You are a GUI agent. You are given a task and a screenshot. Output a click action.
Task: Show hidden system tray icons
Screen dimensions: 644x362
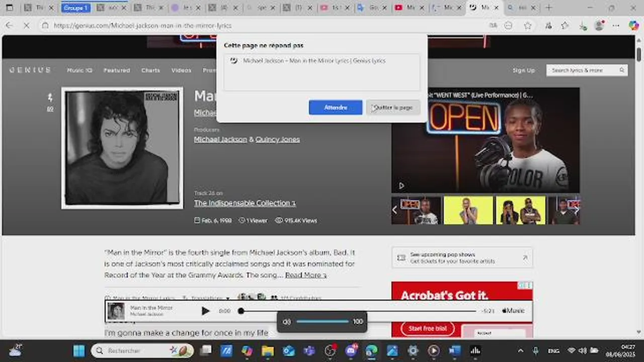[521, 350]
